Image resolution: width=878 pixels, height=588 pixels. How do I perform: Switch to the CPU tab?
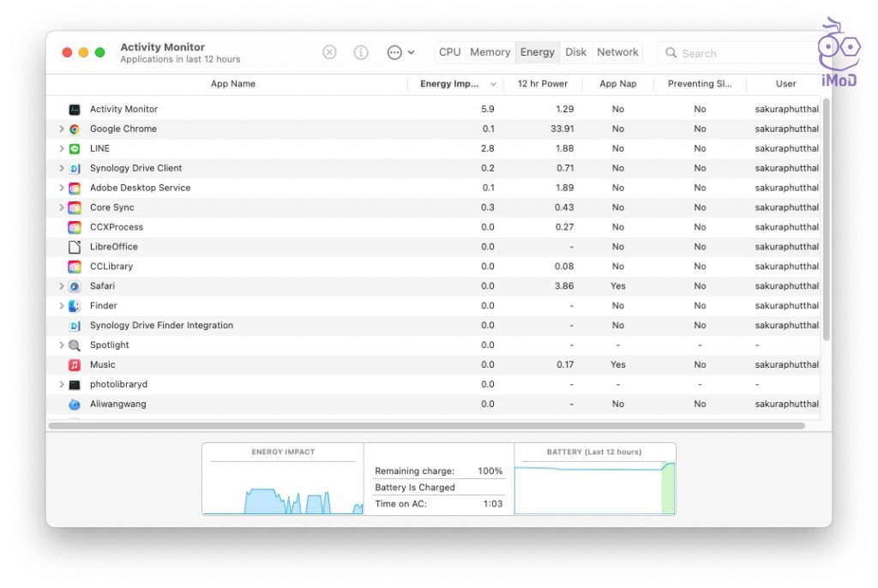449,51
